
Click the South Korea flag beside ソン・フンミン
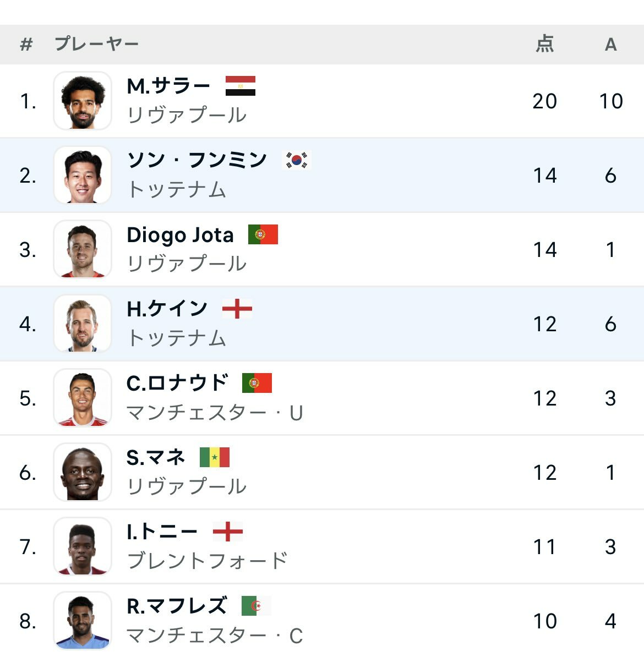(x=297, y=160)
